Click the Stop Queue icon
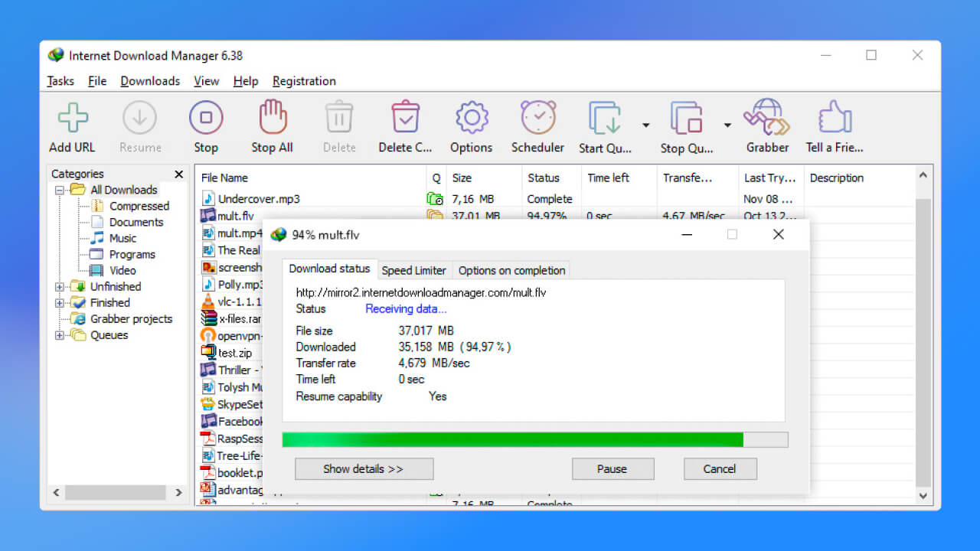Image resolution: width=980 pixels, height=551 pixels. click(x=687, y=118)
